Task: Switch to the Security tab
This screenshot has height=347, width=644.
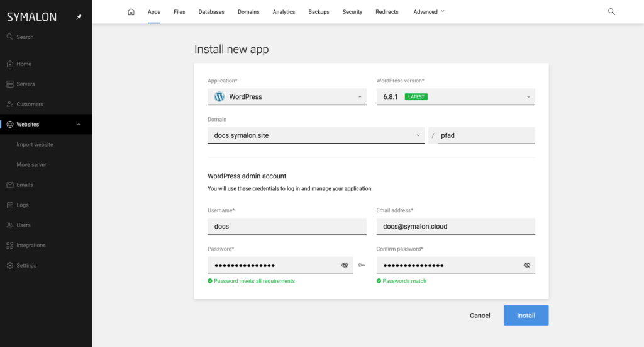Action: pos(352,11)
